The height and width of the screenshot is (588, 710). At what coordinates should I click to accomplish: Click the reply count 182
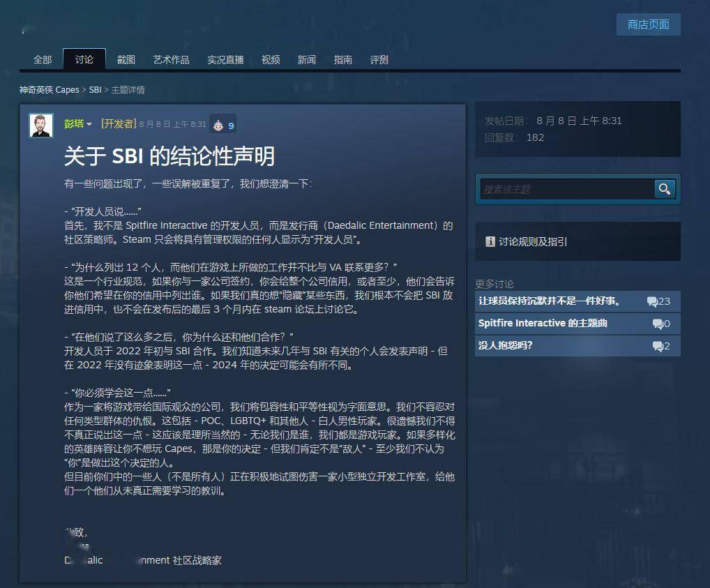pos(535,137)
